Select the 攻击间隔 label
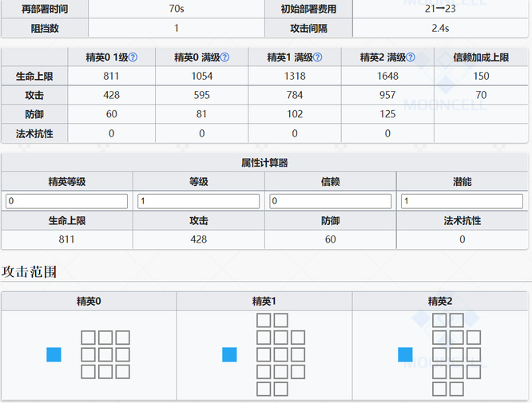Viewport: 532px width, 403px height. tap(308, 29)
